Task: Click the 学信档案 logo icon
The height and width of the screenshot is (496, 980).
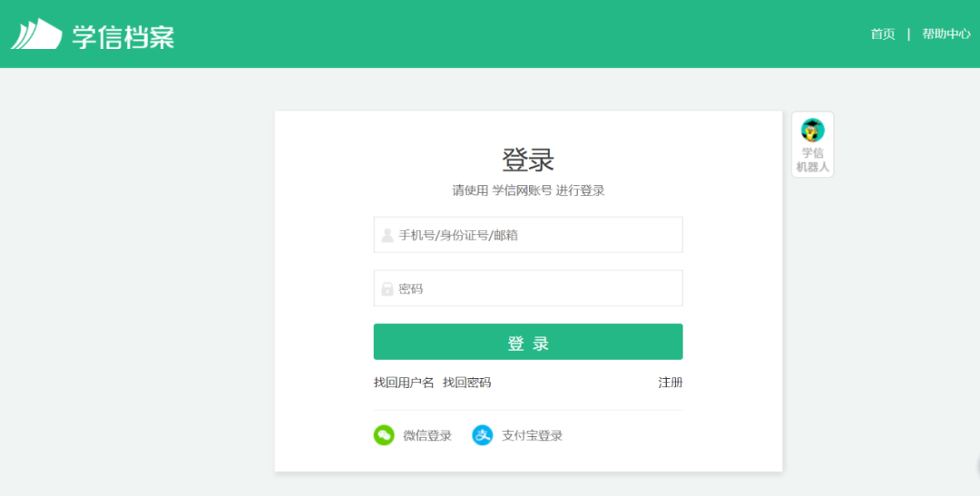Action: [x=36, y=34]
